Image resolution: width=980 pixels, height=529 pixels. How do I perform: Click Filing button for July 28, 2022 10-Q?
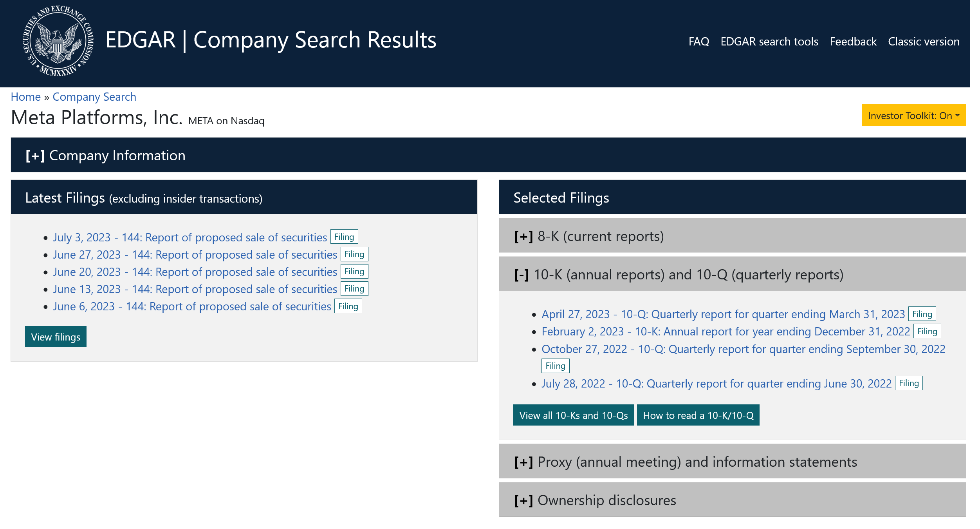(909, 383)
